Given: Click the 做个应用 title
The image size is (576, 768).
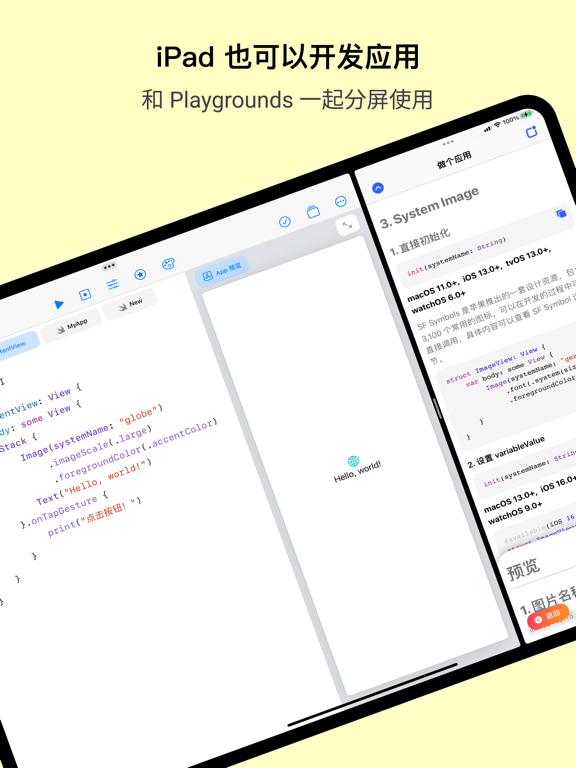Looking at the screenshot, I should pos(454,160).
